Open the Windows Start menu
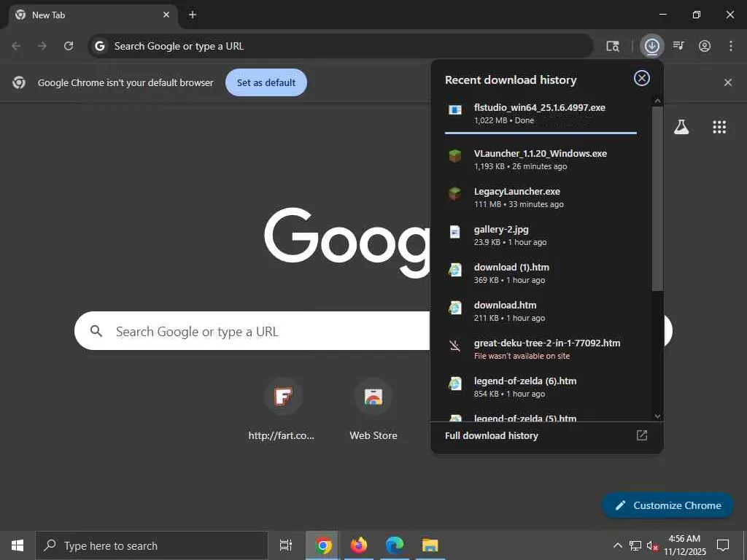 coord(18,545)
